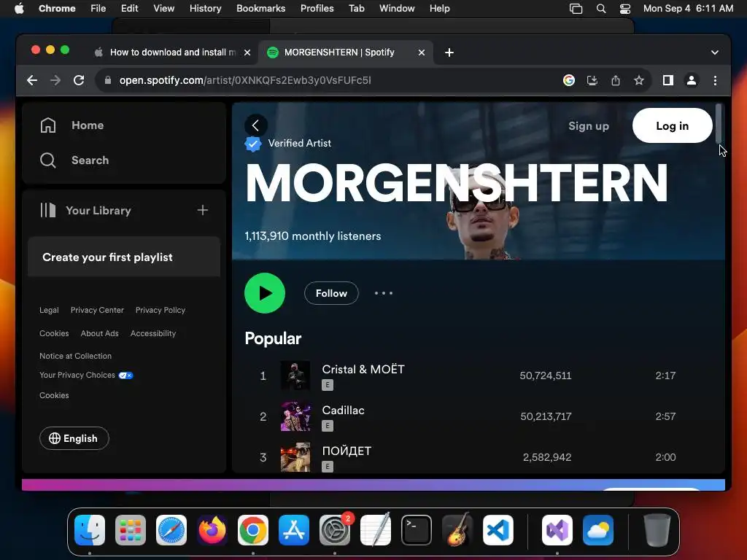Open macOS Control Center in menu bar

coord(625,9)
